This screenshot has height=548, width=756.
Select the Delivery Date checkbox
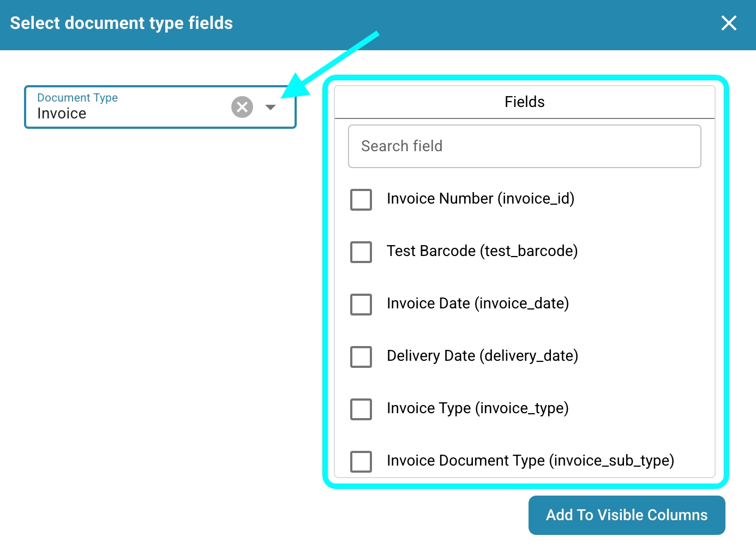coord(361,357)
